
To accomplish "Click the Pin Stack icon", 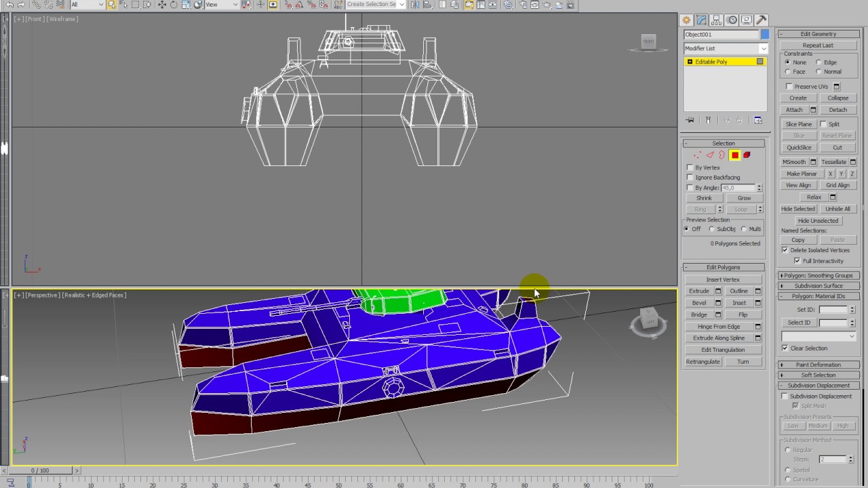I will (690, 120).
